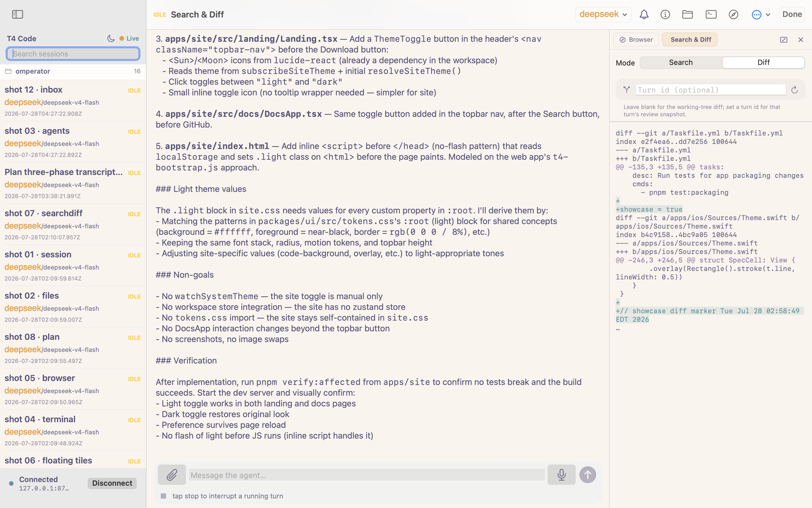
Task: Click the diff line '+showcase = true'
Action: click(649, 209)
